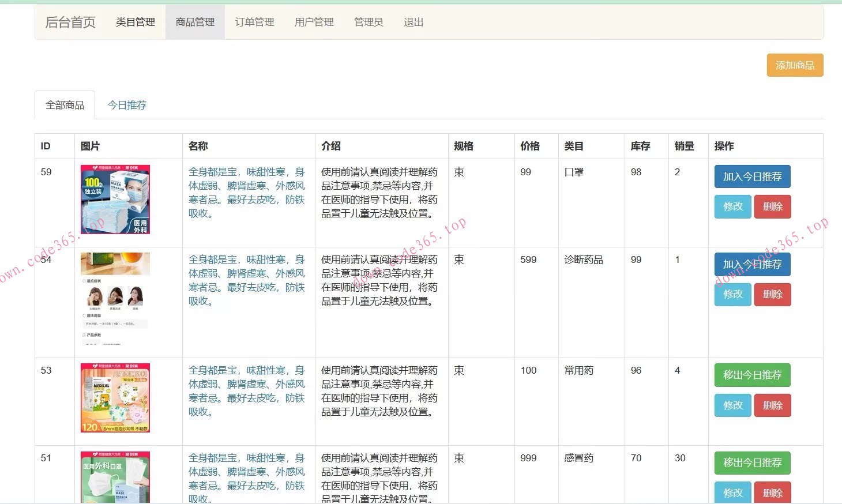The height and width of the screenshot is (504, 842).
Task: Click 修改 on product ID 53
Action: pos(732,405)
